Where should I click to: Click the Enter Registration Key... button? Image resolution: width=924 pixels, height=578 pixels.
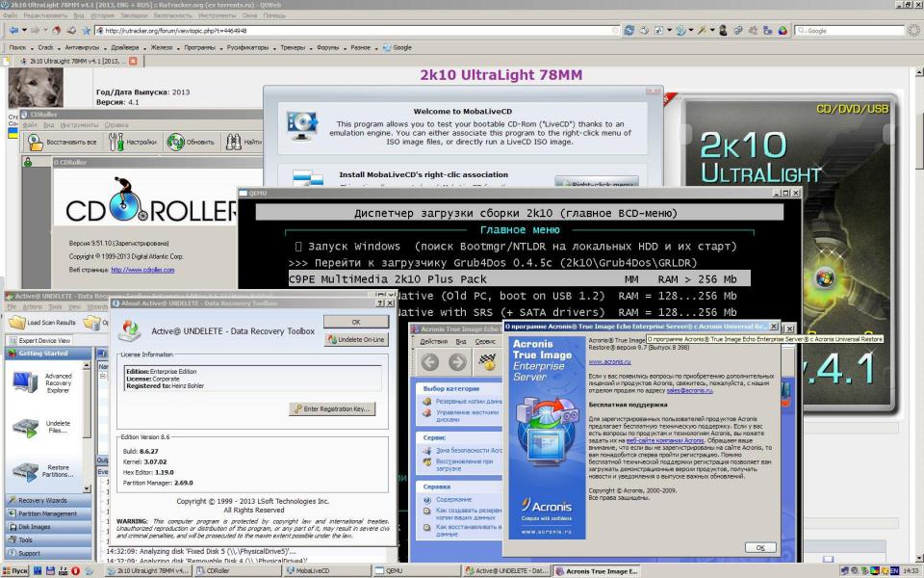pyautogui.click(x=332, y=408)
